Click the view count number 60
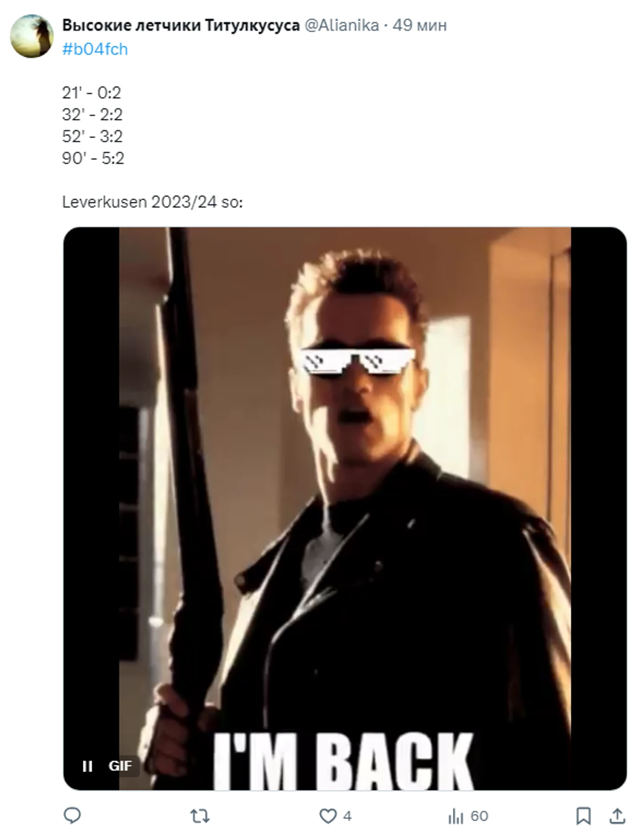The width and height of the screenshot is (644, 837). pos(479,816)
